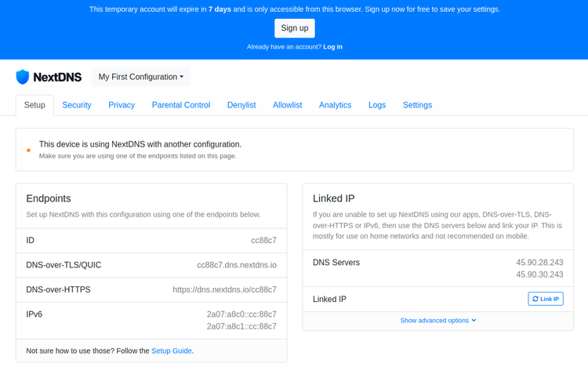Click the refresh icon in Link IP button

click(x=535, y=299)
